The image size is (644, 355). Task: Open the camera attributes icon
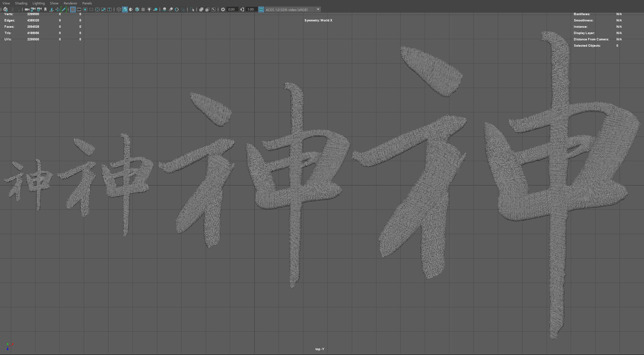pyautogui.click(x=39, y=9)
